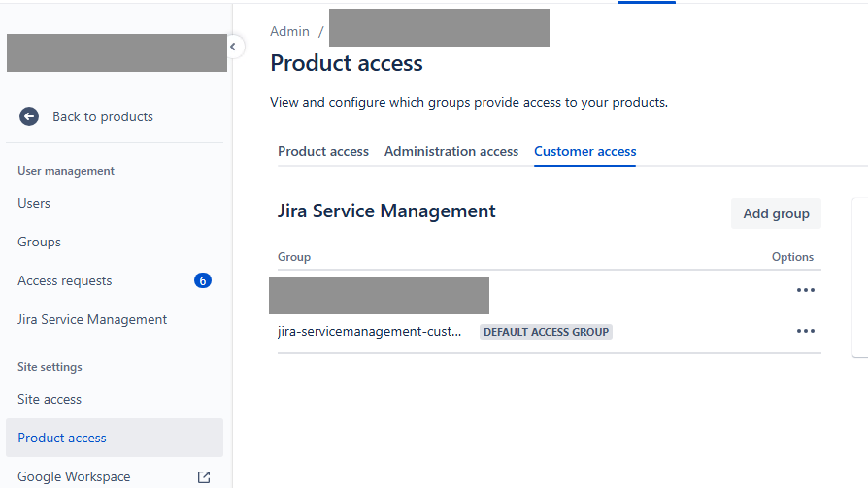Switch to the Product access tab
This screenshot has width=868, height=488.
pyautogui.click(x=323, y=151)
